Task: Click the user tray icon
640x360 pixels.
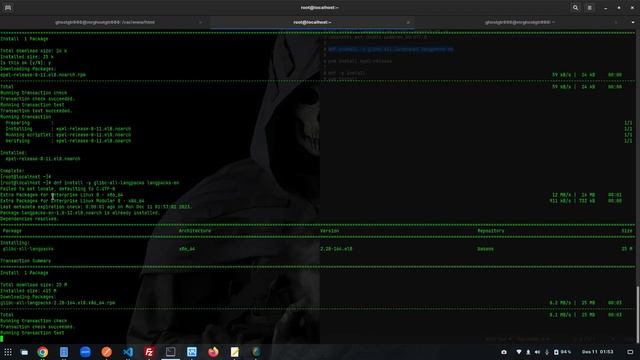Action: [528, 352]
